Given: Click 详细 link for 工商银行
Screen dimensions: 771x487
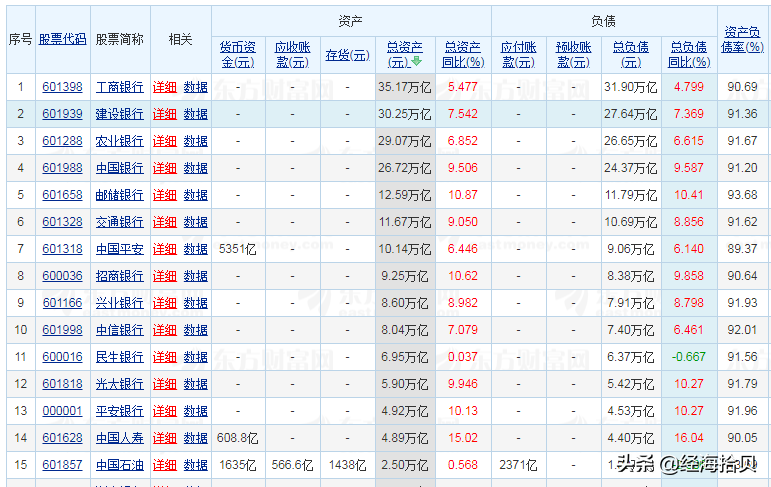Looking at the screenshot, I should [165, 87].
